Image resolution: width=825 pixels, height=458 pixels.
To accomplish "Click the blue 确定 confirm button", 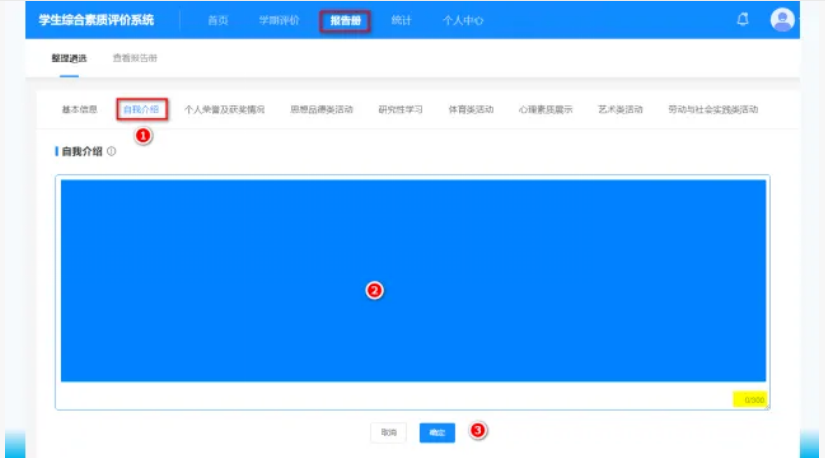I will [437, 432].
